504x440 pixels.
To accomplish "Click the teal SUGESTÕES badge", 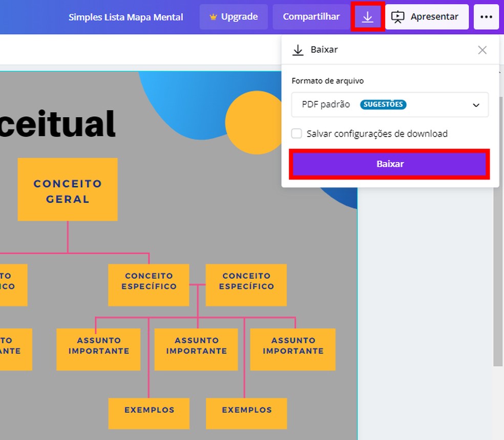I will point(383,104).
